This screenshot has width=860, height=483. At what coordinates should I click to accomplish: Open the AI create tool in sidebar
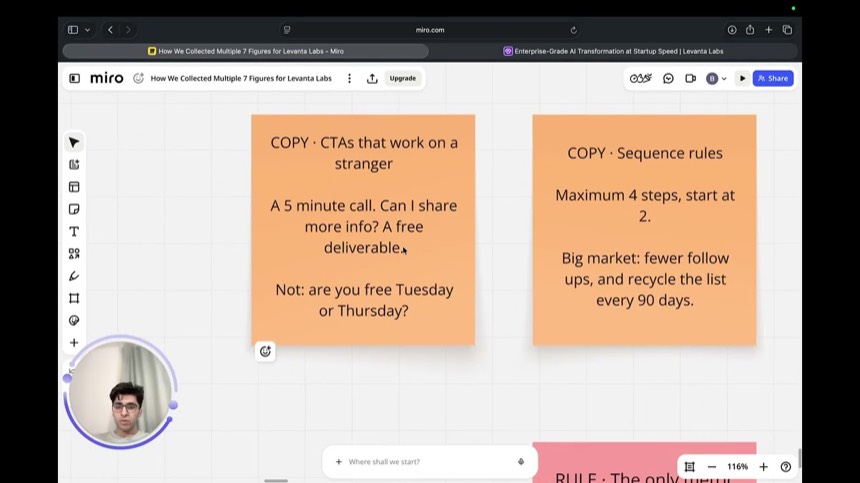coord(74,164)
